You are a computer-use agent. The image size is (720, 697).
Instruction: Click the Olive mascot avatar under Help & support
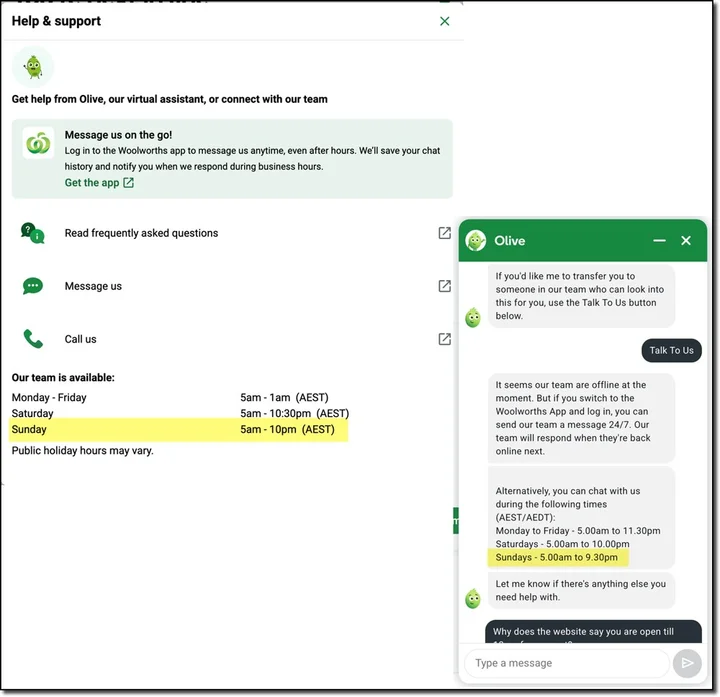pos(33,67)
